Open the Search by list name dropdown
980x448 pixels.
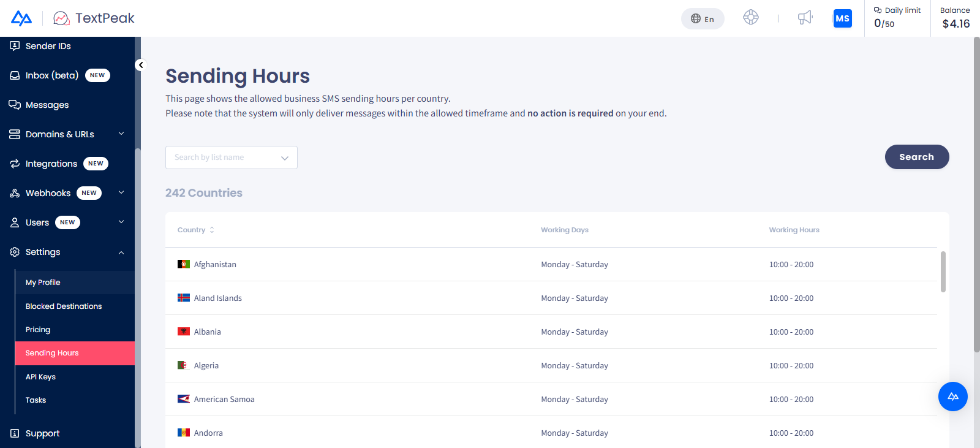pos(232,158)
